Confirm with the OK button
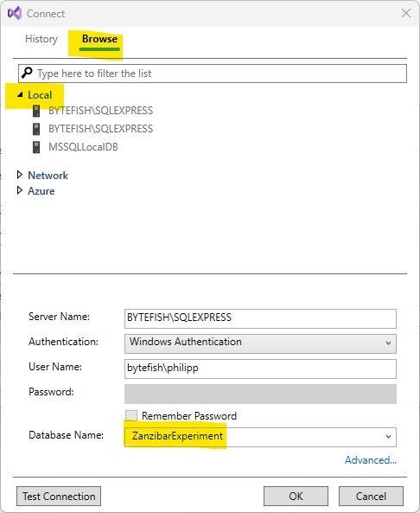The height and width of the screenshot is (513, 420). (x=296, y=497)
